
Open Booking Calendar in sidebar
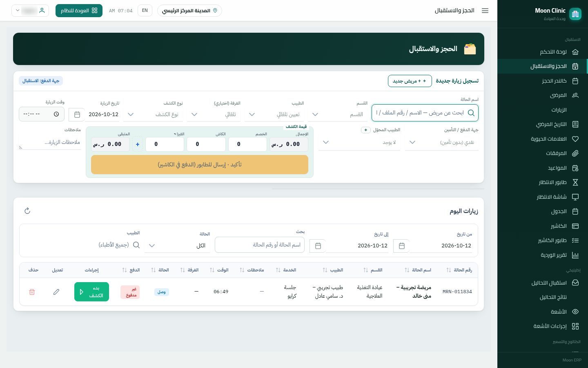(x=542, y=81)
